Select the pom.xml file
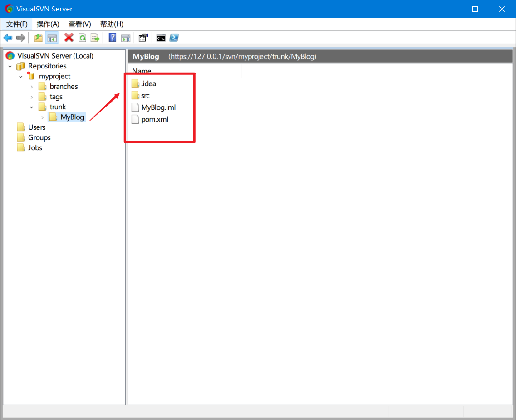The width and height of the screenshot is (516, 420). point(155,119)
